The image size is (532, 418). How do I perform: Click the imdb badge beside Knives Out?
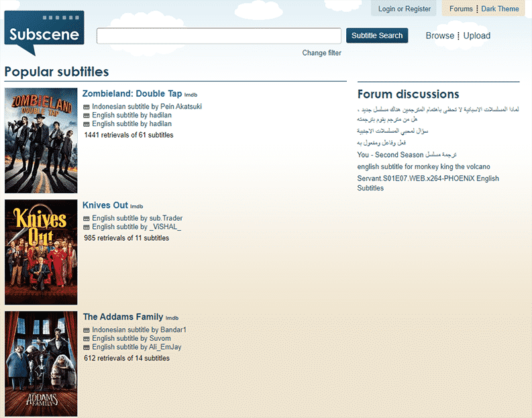137,206
